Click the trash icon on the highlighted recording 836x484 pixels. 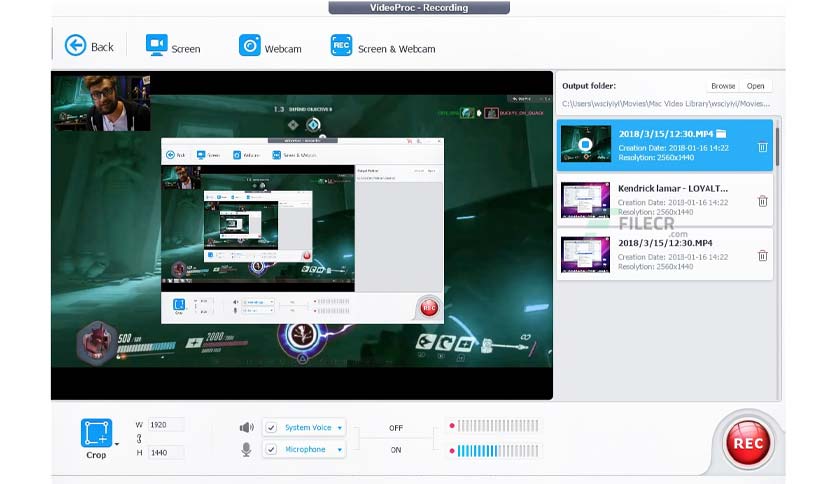(x=762, y=147)
